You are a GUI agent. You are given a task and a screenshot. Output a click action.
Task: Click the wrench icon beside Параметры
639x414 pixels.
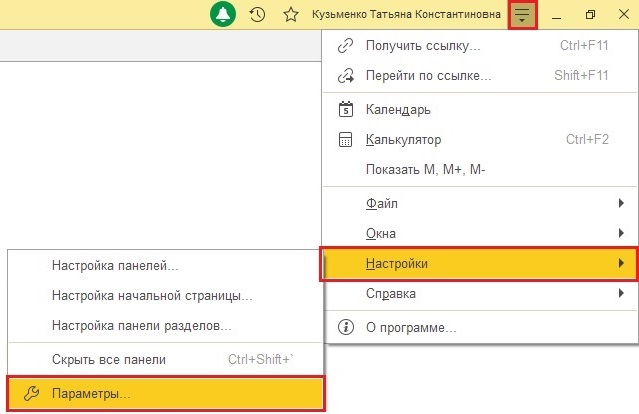[31, 394]
